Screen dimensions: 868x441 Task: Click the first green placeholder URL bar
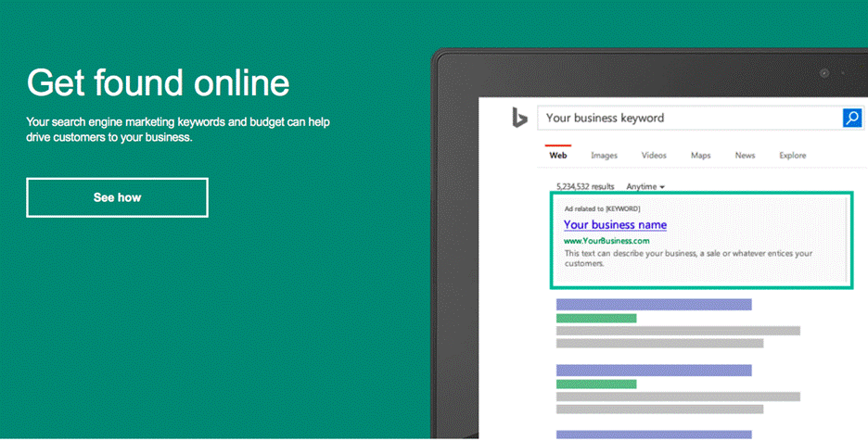[x=596, y=318]
